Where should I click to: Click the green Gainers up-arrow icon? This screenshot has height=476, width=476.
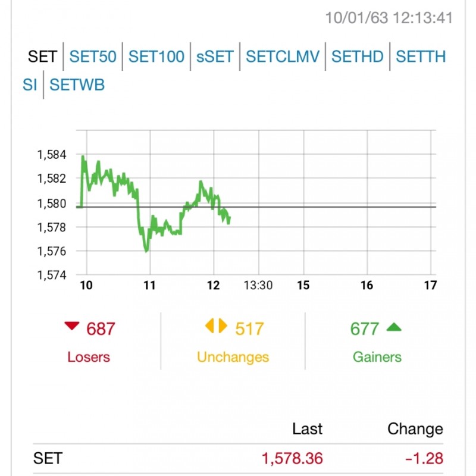(x=394, y=327)
